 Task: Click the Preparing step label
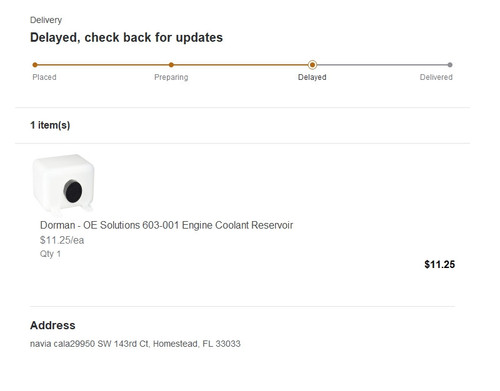click(x=171, y=77)
